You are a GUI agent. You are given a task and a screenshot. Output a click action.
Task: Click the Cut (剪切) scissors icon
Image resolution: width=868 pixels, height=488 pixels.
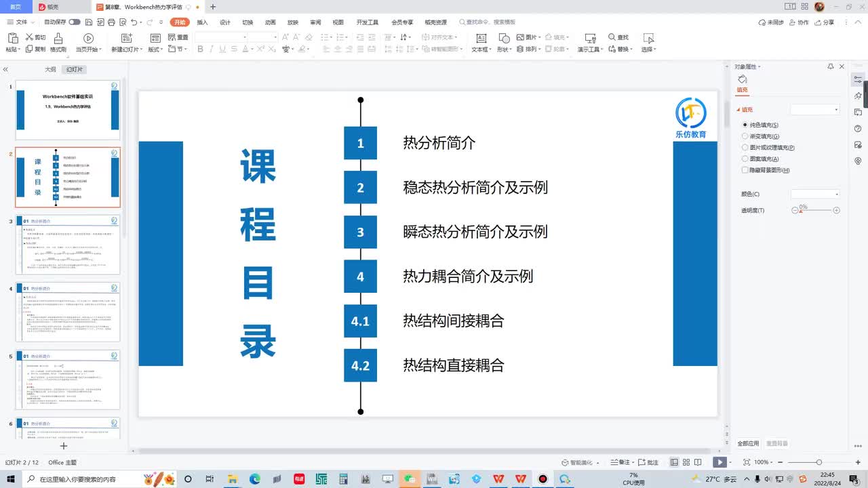[29, 37]
